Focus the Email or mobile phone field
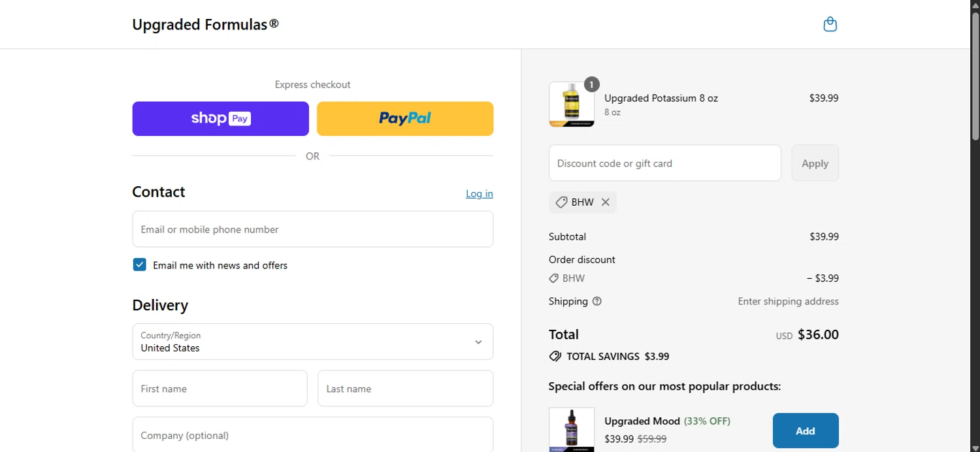This screenshot has width=980, height=452. [313, 229]
